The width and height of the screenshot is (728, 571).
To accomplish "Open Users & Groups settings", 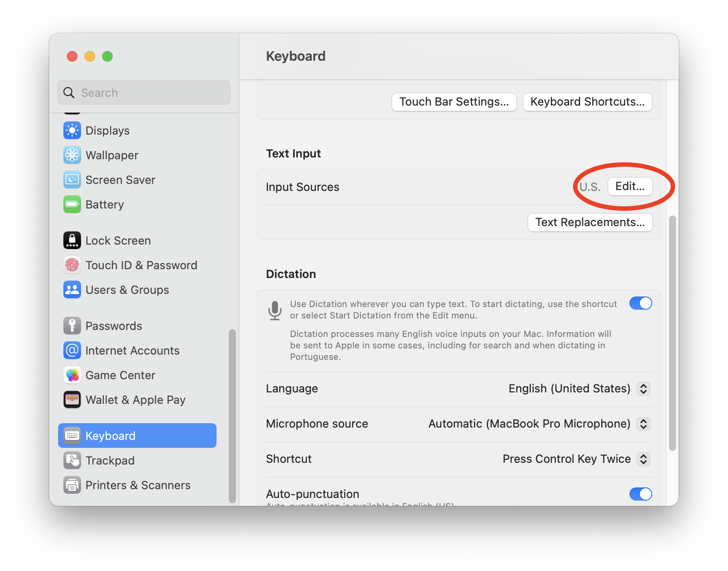I will click(x=137, y=290).
